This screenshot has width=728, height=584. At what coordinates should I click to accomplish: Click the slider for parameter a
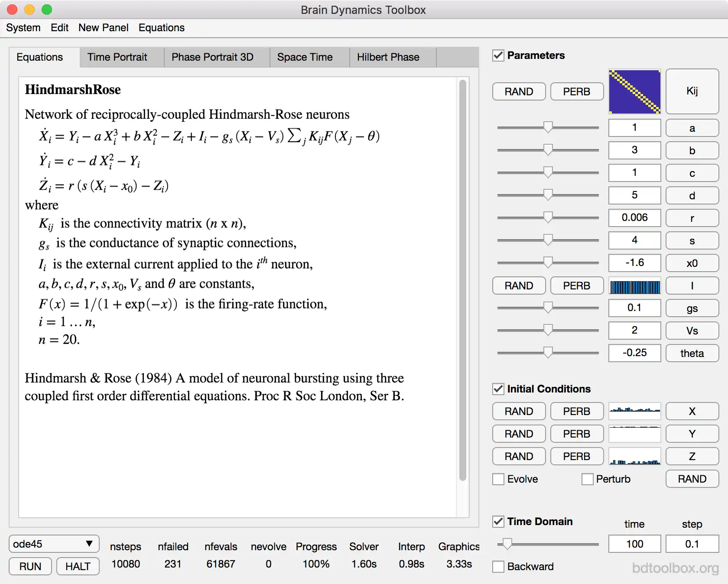click(x=548, y=127)
